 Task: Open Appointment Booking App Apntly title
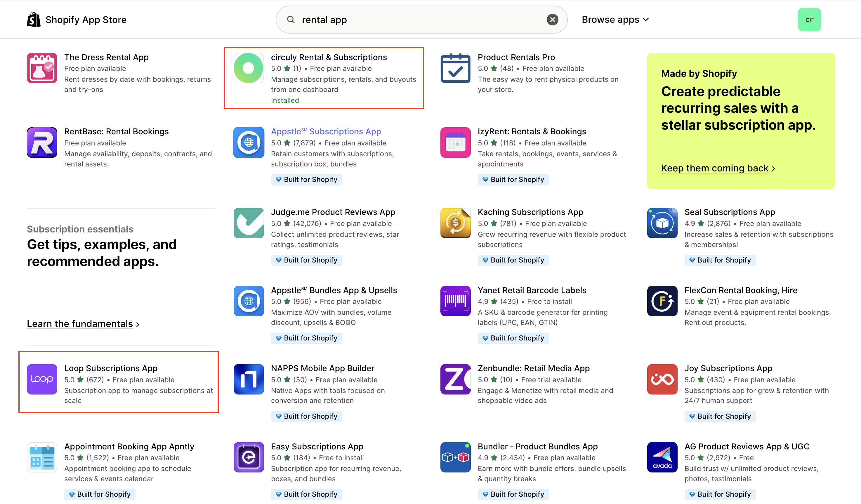[x=129, y=446]
